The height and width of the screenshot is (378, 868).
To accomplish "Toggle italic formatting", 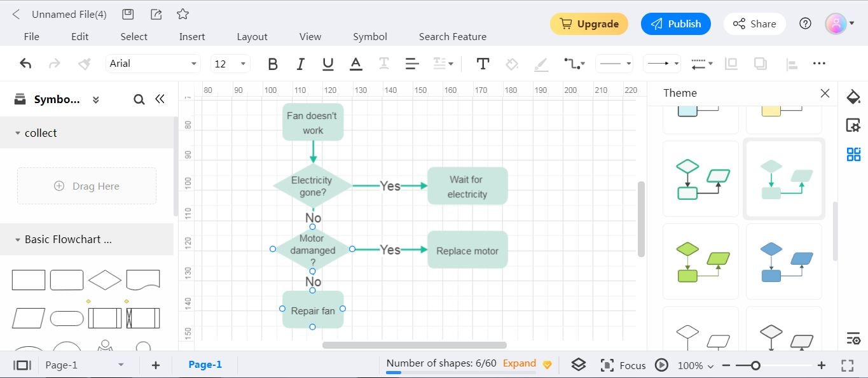I will click(300, 64).
